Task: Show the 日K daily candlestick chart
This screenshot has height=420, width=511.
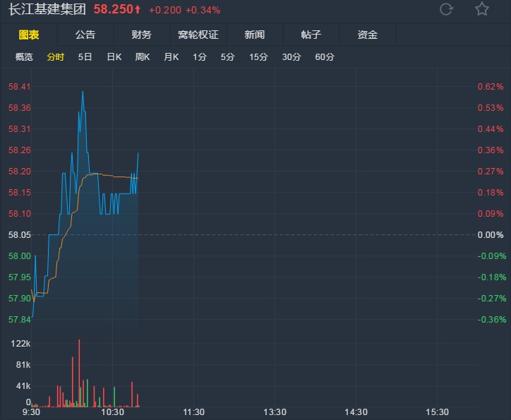Action: coord(114,57)
